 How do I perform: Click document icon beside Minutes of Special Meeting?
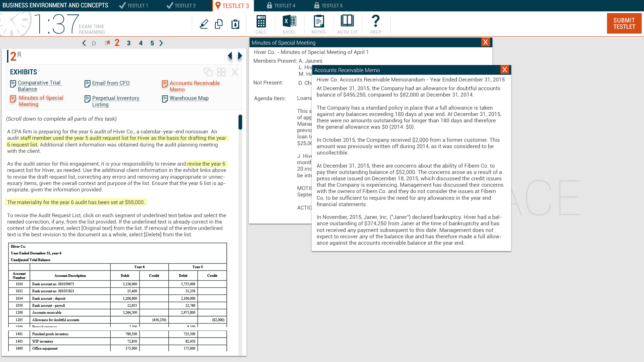tap(13, 99)
